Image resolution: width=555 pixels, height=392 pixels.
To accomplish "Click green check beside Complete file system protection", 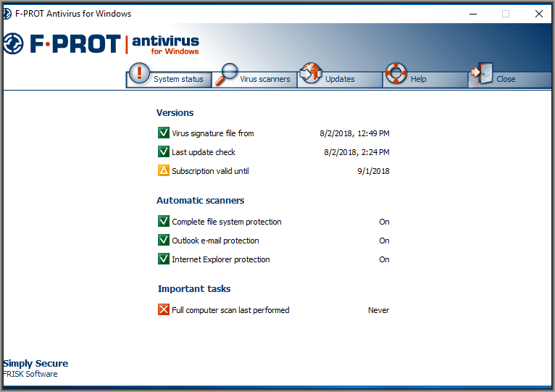I will (x=164, y=221).
